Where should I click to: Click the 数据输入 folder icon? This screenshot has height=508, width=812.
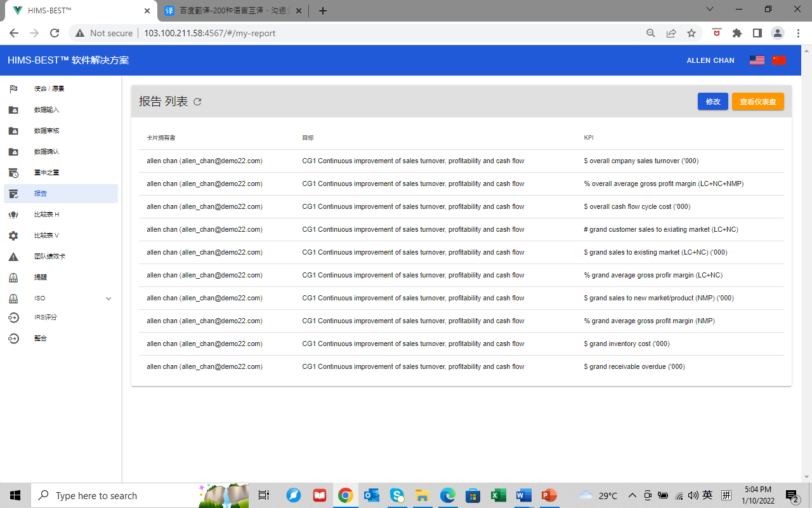click(x=13, y=110)
